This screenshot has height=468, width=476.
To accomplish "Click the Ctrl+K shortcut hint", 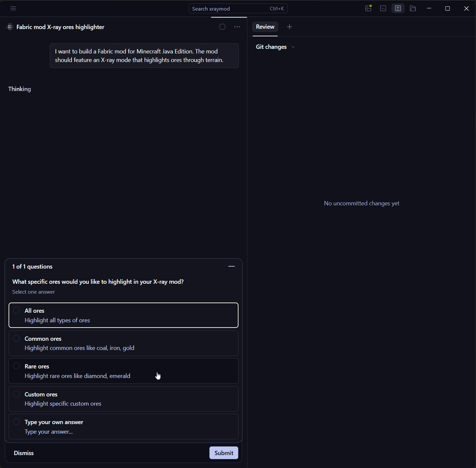I will pyautogui.click(x=277, y=9).
